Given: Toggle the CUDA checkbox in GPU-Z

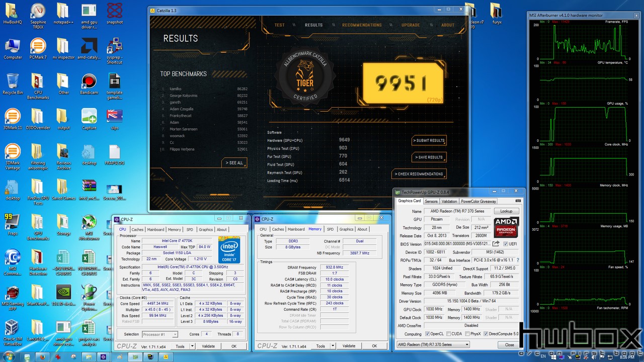Looking at the screenshot, I should (449, 334).
